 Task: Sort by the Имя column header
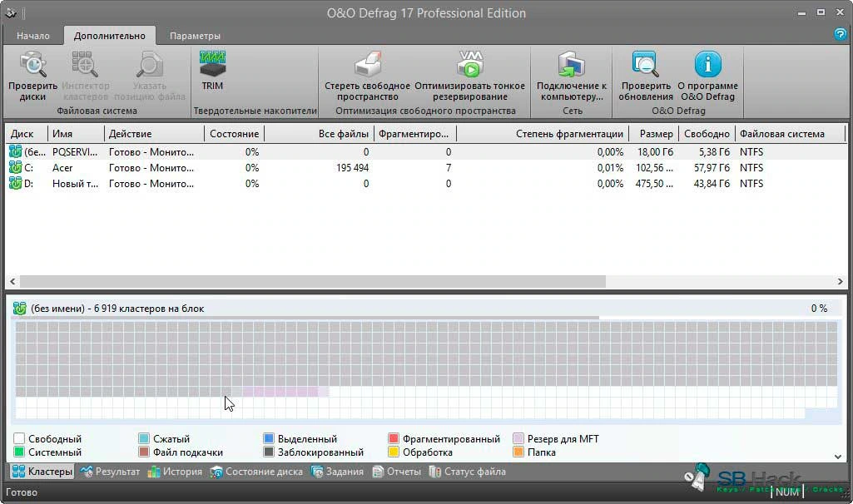77,134
